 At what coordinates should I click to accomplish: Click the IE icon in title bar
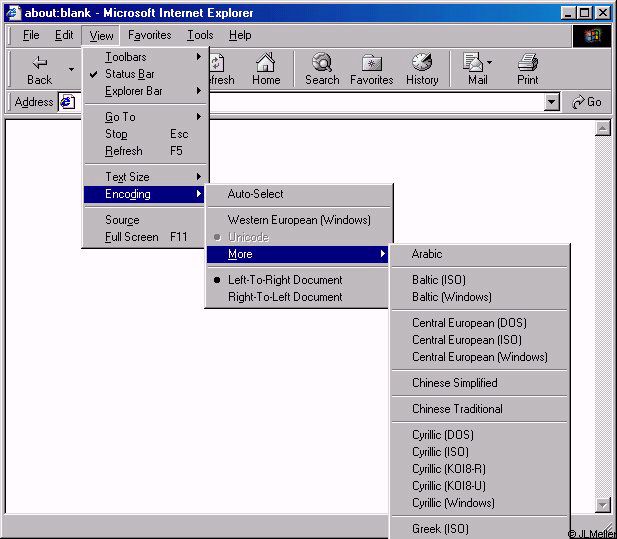pyautogui.click(x=13, y=13)
